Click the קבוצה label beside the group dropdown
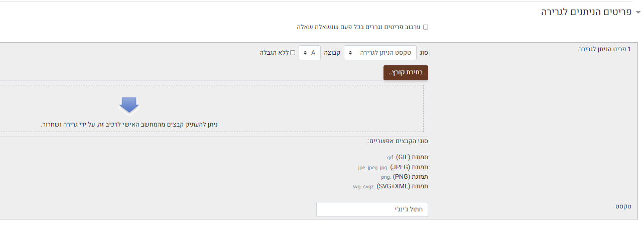644x226 pixels. [332, 53]
